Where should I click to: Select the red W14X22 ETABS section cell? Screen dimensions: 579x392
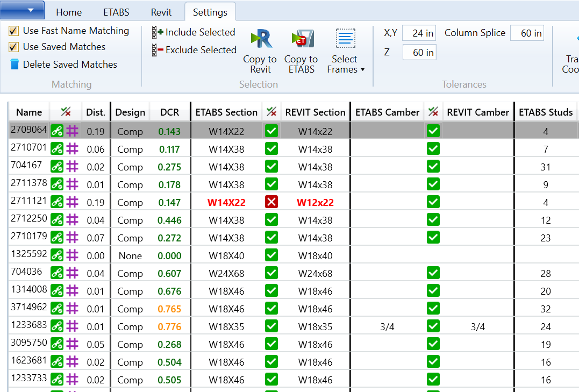click(226, 203)
